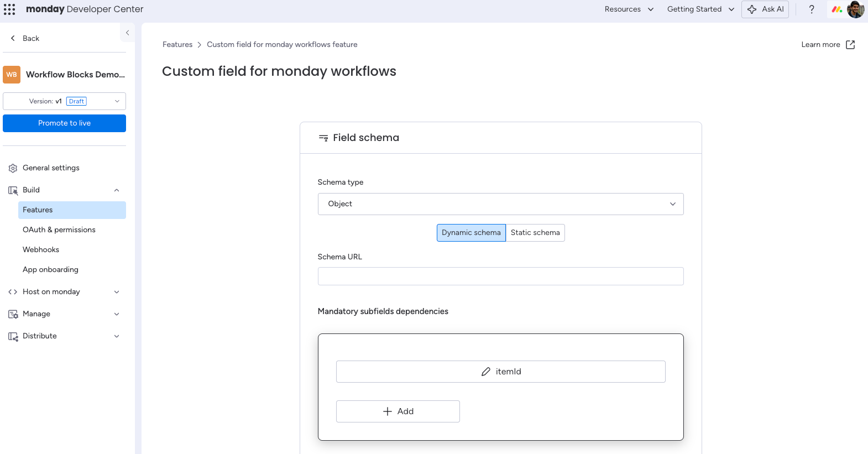Click the Add subfield dependency button
The width and height of the screenshot is (868, 454).
pos(398,411)
